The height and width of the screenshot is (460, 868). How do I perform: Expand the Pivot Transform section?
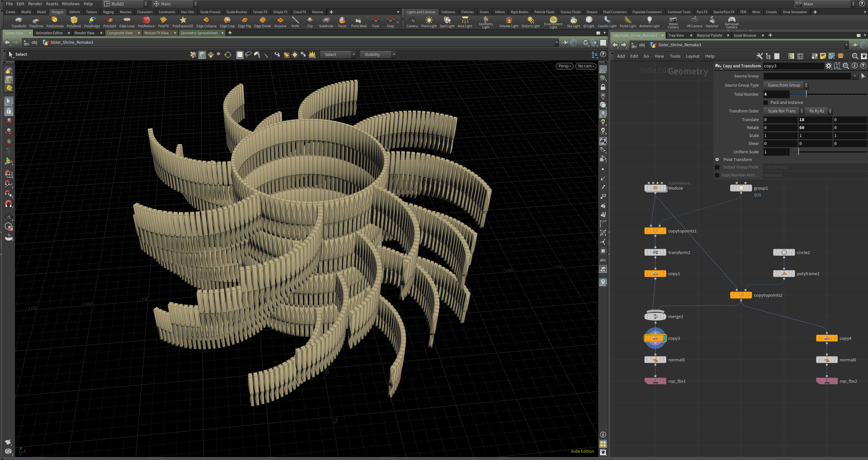pyautogui.click(x=717, y=159)
